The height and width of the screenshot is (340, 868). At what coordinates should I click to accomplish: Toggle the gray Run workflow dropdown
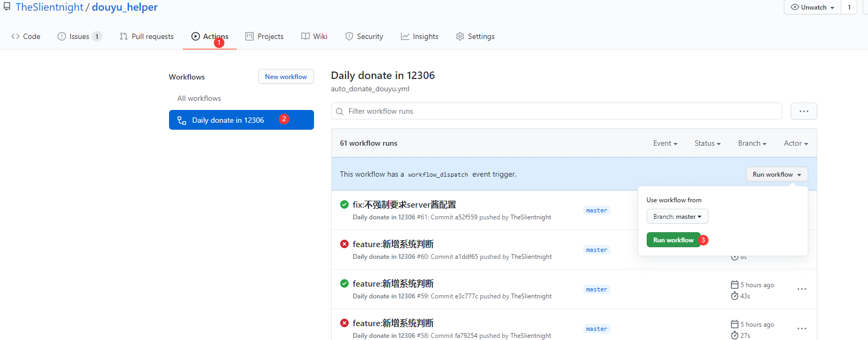tap(777, 174)
